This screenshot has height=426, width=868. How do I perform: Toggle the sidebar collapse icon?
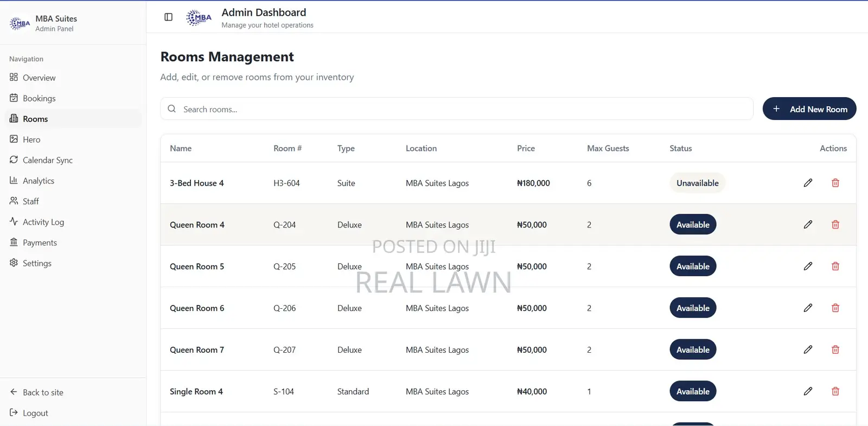(x=168, y=17)
